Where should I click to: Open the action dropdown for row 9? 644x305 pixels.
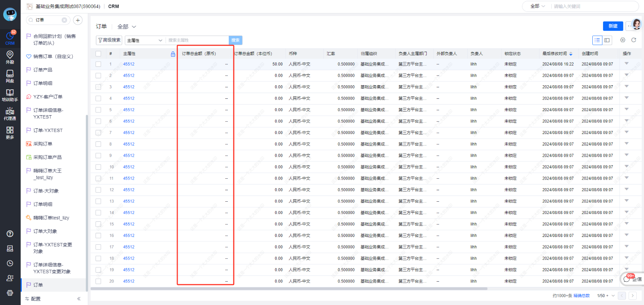pos(626,155)
